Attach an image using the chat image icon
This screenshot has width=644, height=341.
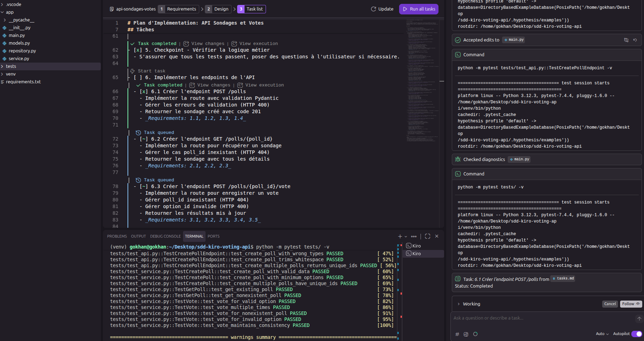pos(466,334)
